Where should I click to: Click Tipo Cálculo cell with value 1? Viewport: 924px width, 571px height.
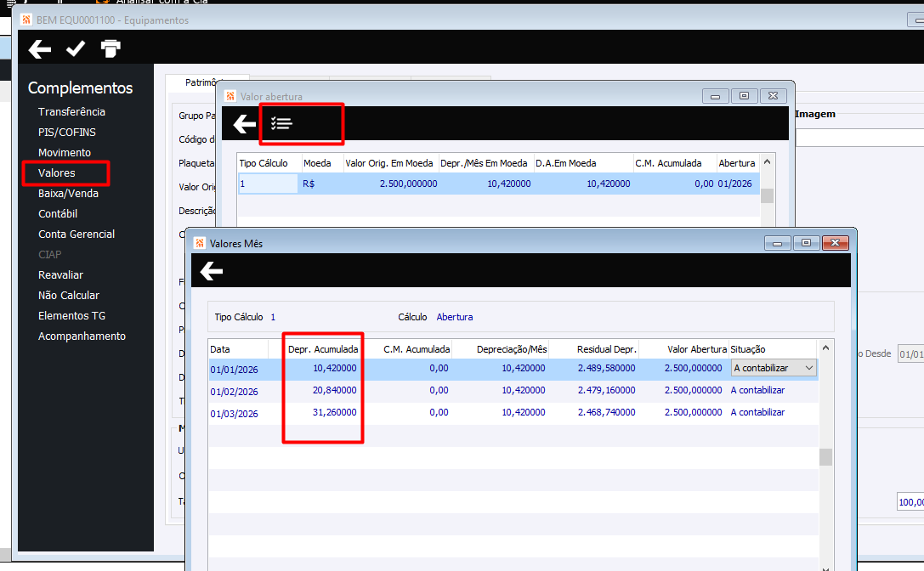(268, 184)
